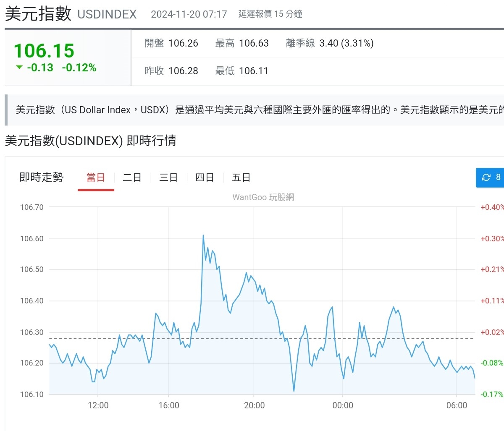The width and height of the screenshot is (504, 431).
Task: Click the dashed previous-close reference line
Action: point(262,339)
